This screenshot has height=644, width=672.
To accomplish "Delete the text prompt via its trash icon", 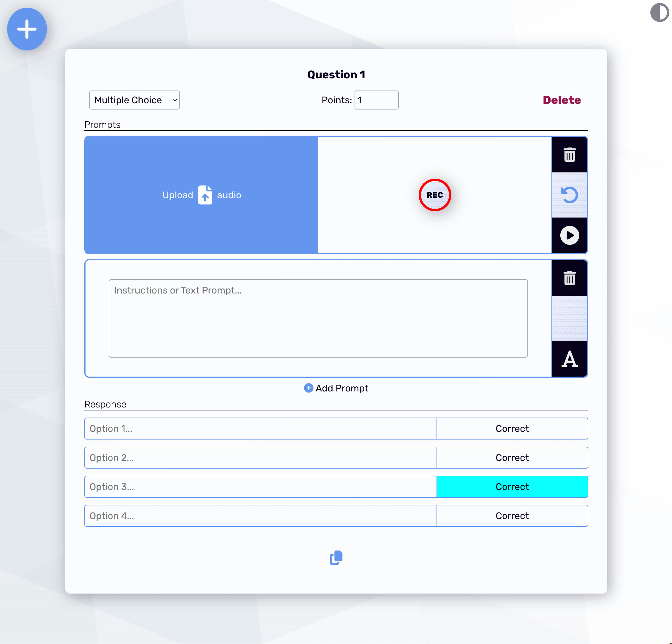I will click(569, 278).
